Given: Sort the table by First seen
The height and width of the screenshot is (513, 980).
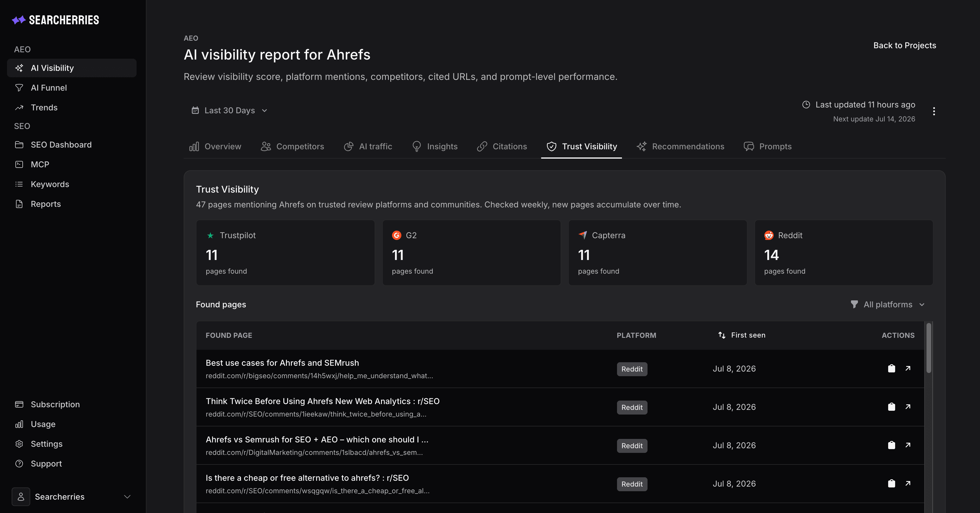Looking at the screenshot, I should 741,335.
